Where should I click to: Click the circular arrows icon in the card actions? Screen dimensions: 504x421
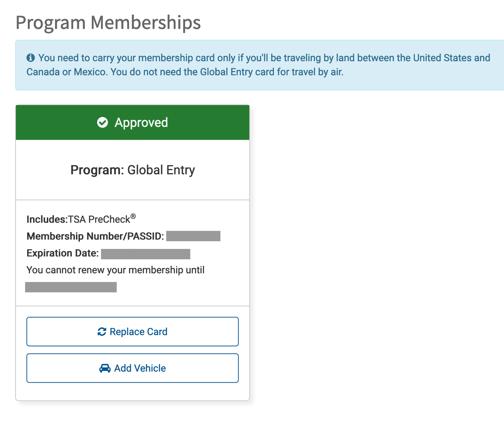pos(102,331)
